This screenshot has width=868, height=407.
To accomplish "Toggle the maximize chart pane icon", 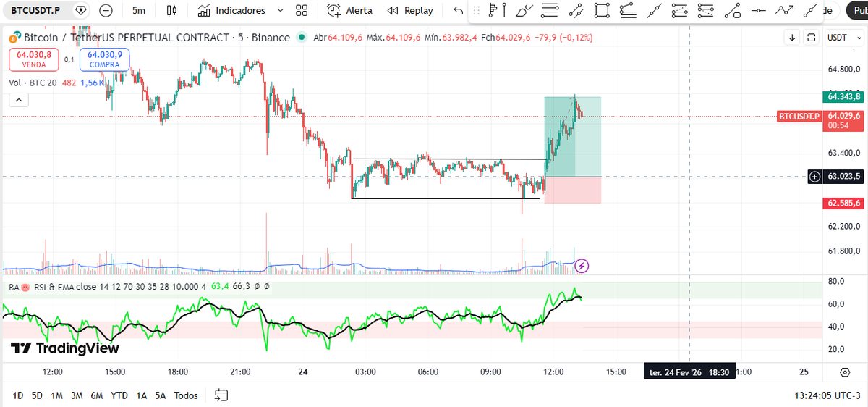I will pos(812,38).
